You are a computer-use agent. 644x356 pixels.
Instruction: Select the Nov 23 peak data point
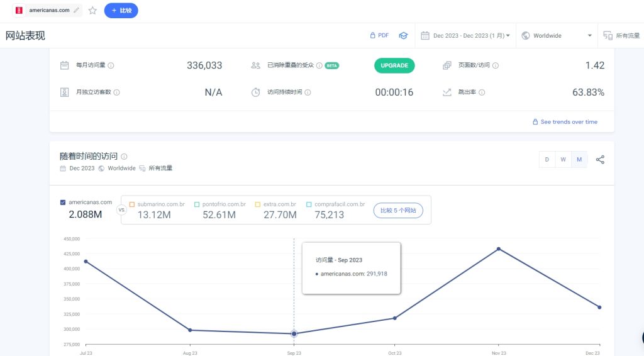point(499,249)
